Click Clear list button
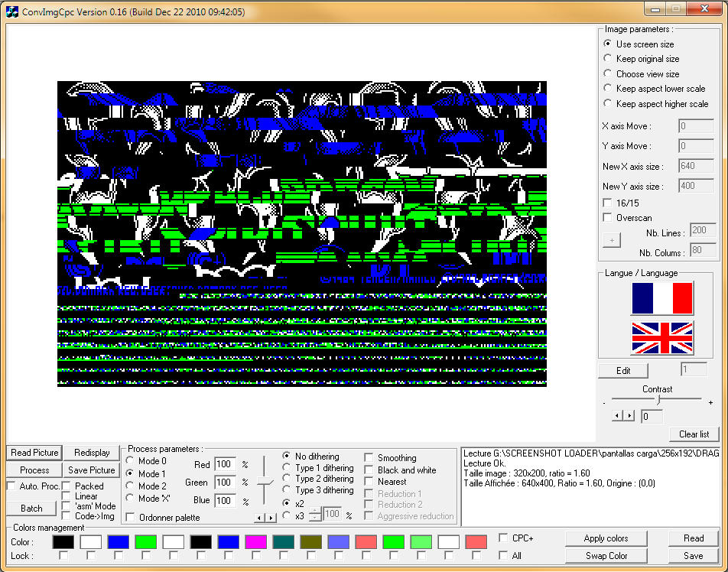The height and width of the screenshot is (572, 728). pyautogui.click(x=694, y=434)
